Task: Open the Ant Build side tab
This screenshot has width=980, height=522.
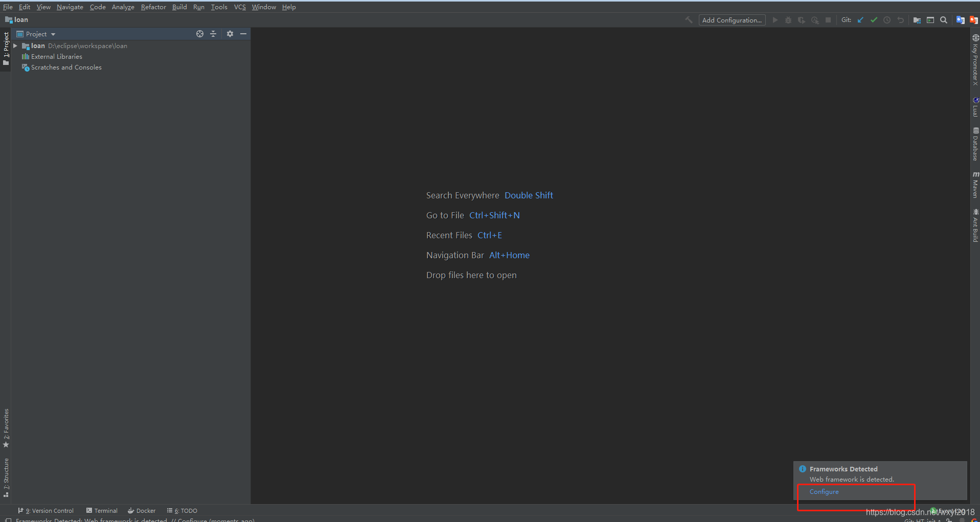Action: [975, 225]
